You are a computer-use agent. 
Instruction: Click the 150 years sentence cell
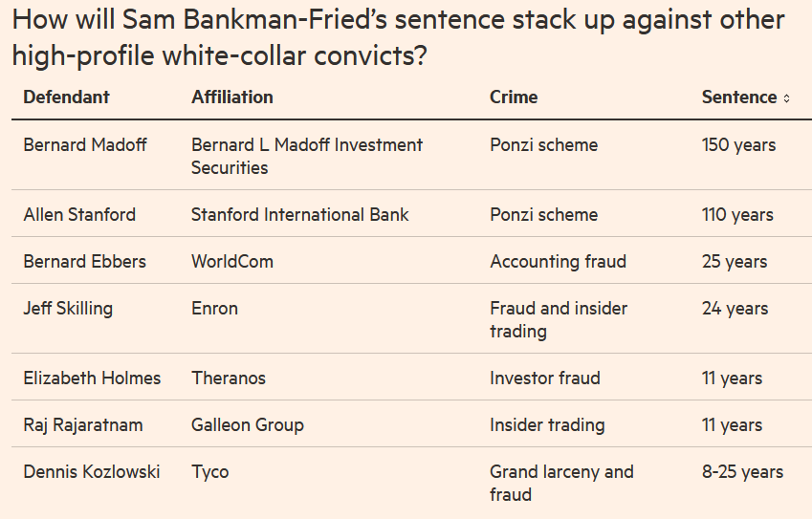tap(738, 145)
